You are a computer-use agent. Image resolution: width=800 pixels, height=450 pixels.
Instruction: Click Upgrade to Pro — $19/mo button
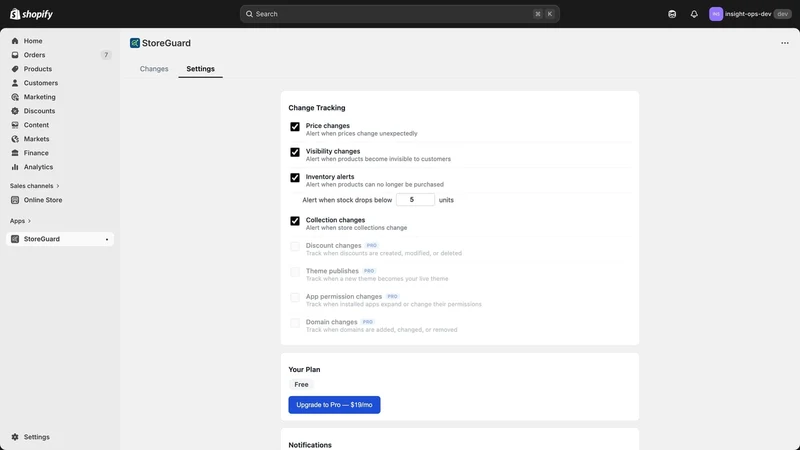point(334,405)
